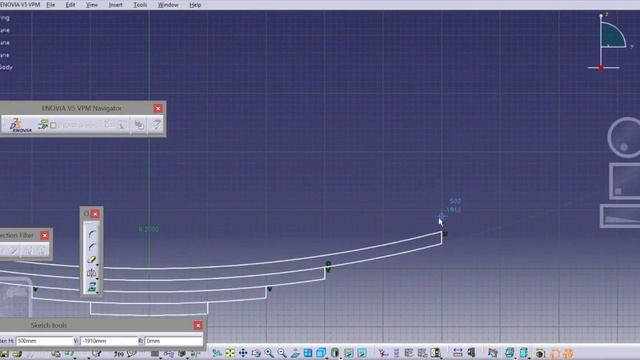Open the teal sketch analysis flyout icon
640x360 pixels.
(509, 353)
